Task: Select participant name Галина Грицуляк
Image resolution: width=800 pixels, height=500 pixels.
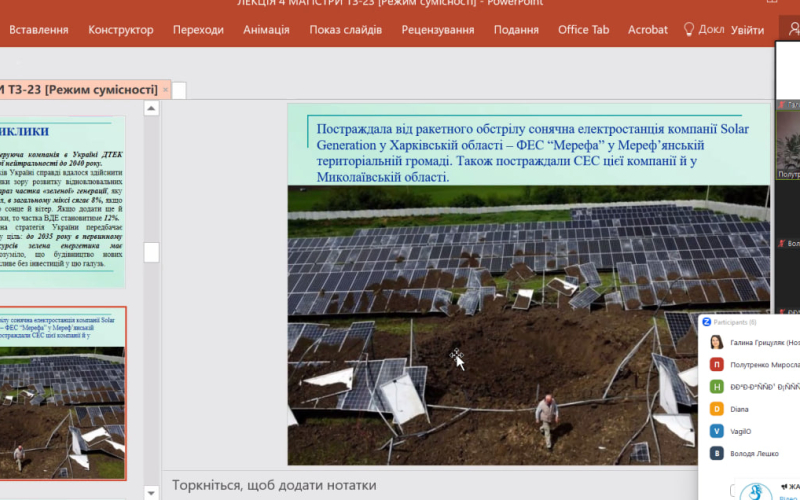Action: [765, 342]
